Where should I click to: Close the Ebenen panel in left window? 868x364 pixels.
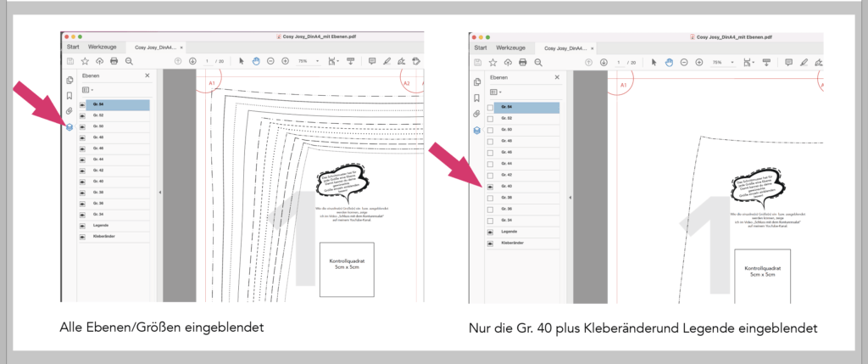[147, 76]
